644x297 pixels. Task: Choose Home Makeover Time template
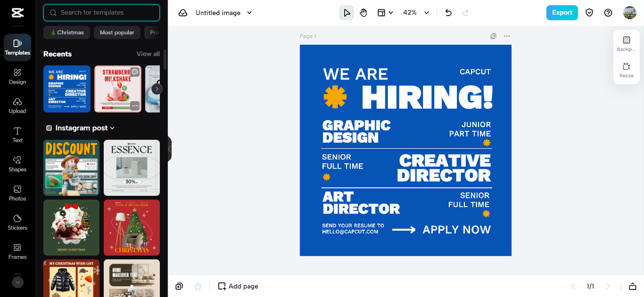132,278
